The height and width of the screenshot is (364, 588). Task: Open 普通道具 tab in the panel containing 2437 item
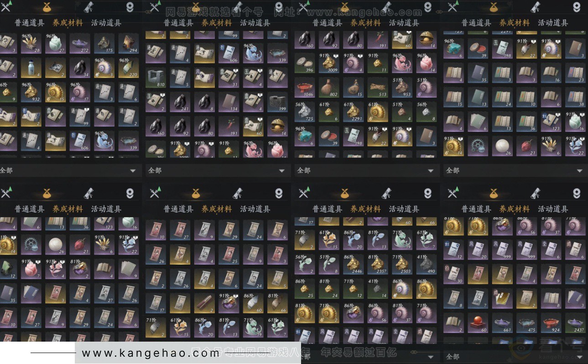click(476, 209)
